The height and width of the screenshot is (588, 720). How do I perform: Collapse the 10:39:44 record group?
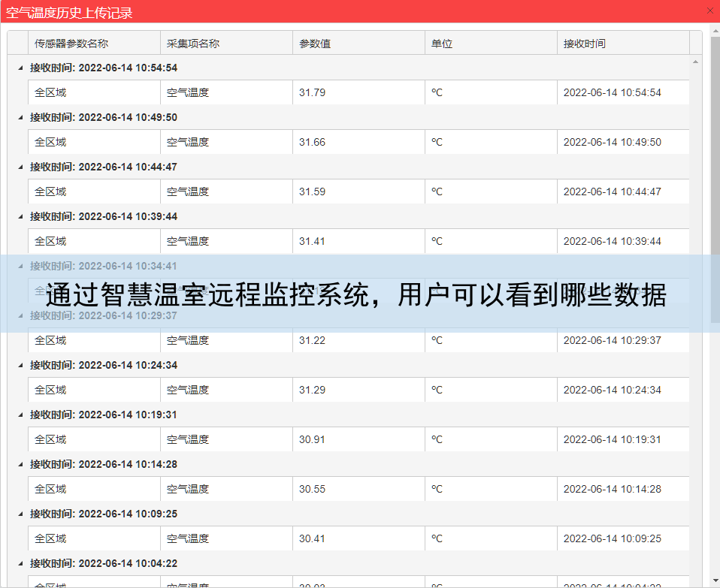tap(20, 216)
